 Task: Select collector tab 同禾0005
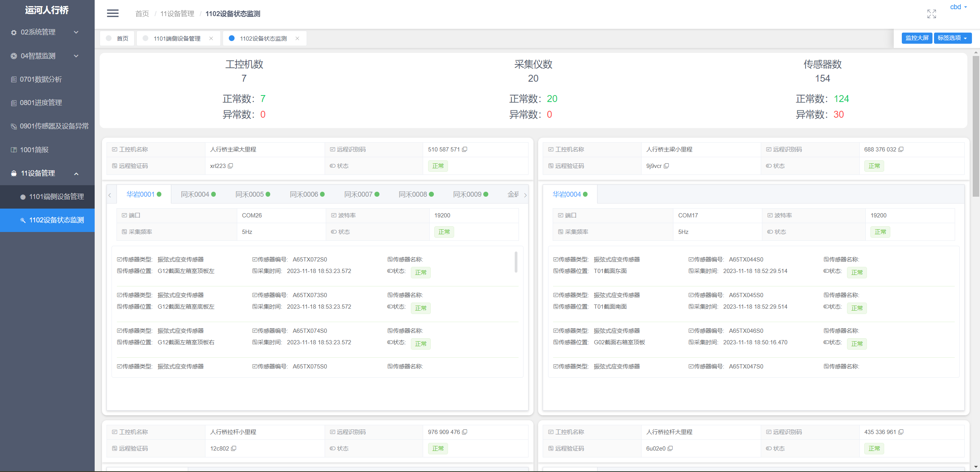tap(253, 194)
